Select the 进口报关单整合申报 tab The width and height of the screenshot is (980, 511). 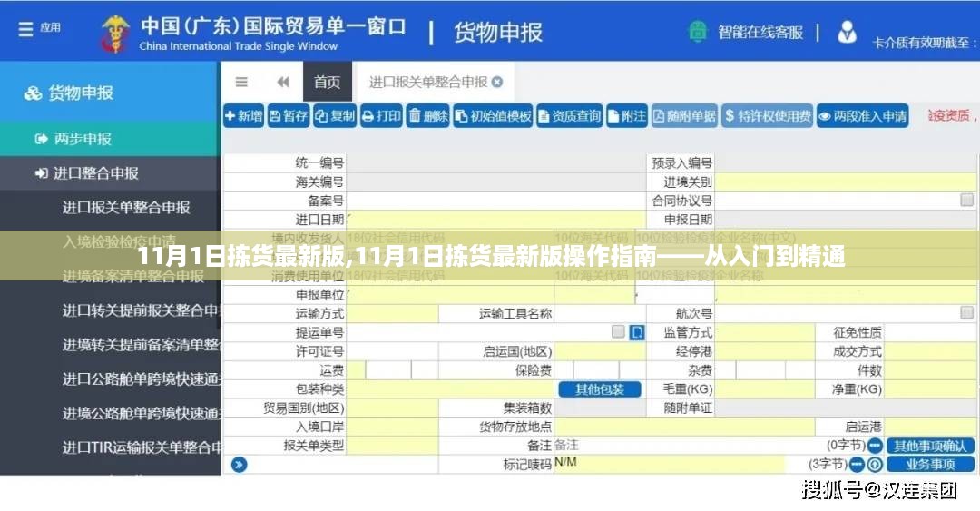tap(428, 82)
